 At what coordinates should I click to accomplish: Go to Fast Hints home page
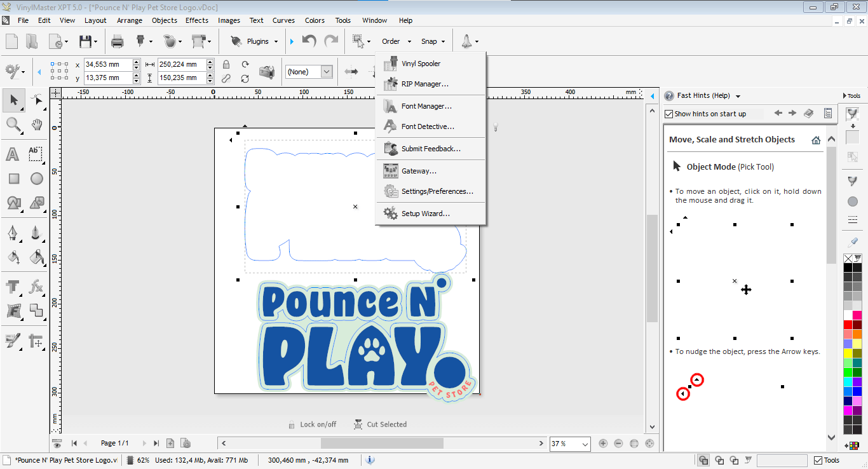(x=816, y=140)
